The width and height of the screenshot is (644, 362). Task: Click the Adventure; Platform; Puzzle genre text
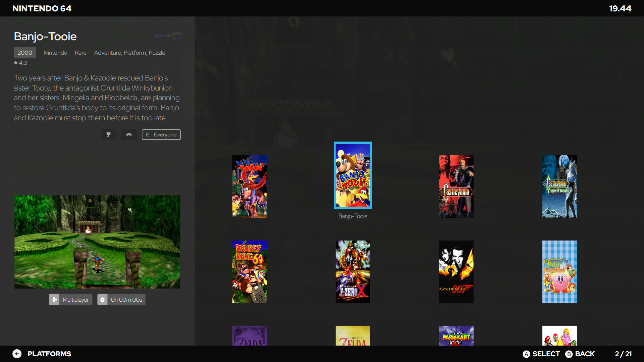pyautogui.click(x=130, y=53)
